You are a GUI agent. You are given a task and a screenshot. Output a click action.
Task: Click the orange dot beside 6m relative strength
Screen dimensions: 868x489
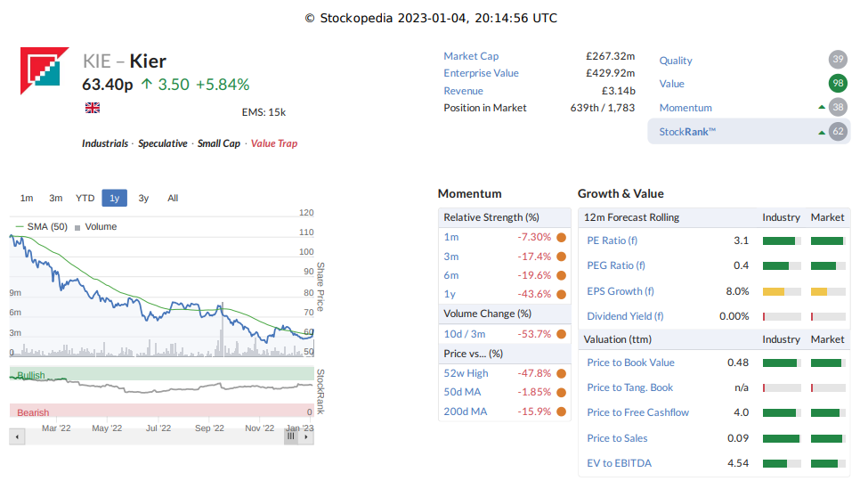point(562,275)
